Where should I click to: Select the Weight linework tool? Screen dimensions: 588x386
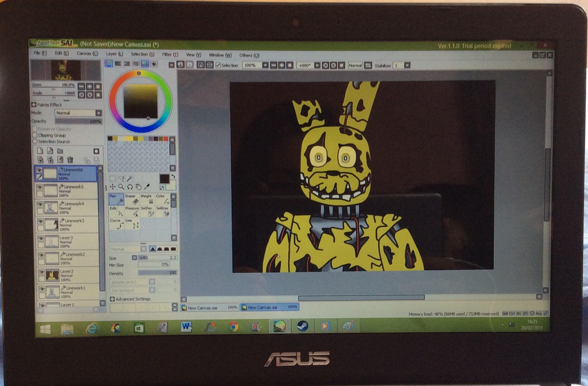(147, 199)
